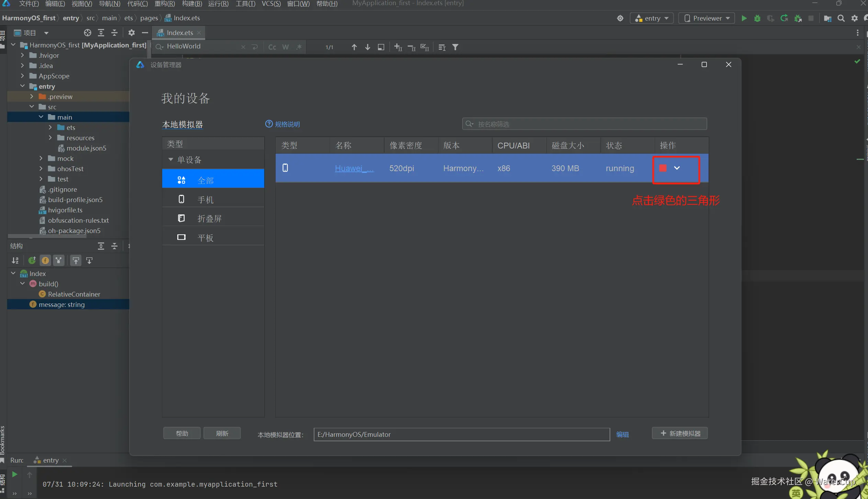
Task: Collapse the 单设备 category
Action: point(170,159)
